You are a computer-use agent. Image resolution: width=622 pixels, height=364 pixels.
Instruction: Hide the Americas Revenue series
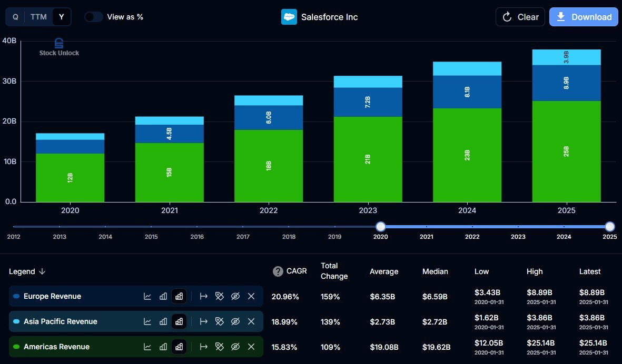click(235, 347)
